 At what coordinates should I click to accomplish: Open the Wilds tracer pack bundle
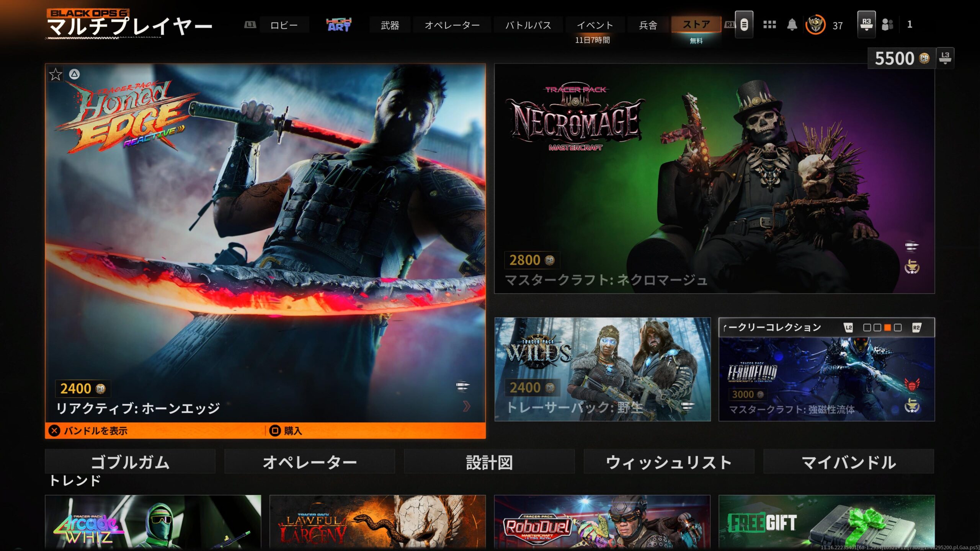[x=603, y=369]
